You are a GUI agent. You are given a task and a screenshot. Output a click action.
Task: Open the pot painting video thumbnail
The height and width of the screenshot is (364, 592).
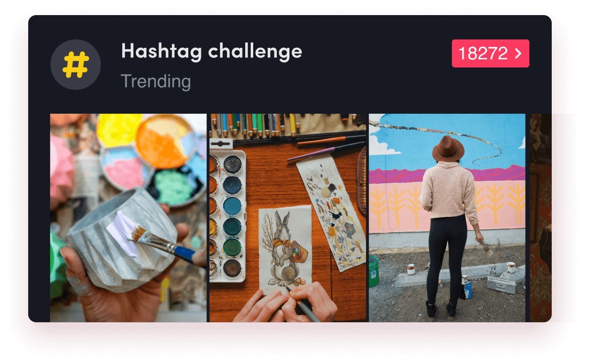(x=128, y=218)
